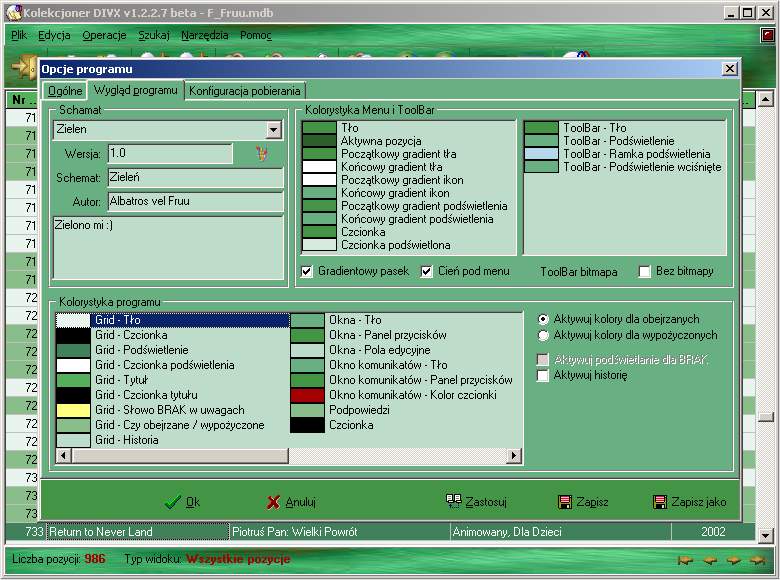Cancel the dialog with Anuluj
780x580 pixels.
[291, 502]
